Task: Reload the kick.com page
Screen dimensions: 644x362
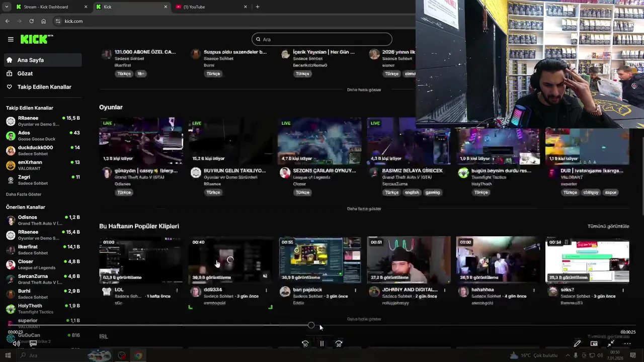Action: (x=31, y=21)
